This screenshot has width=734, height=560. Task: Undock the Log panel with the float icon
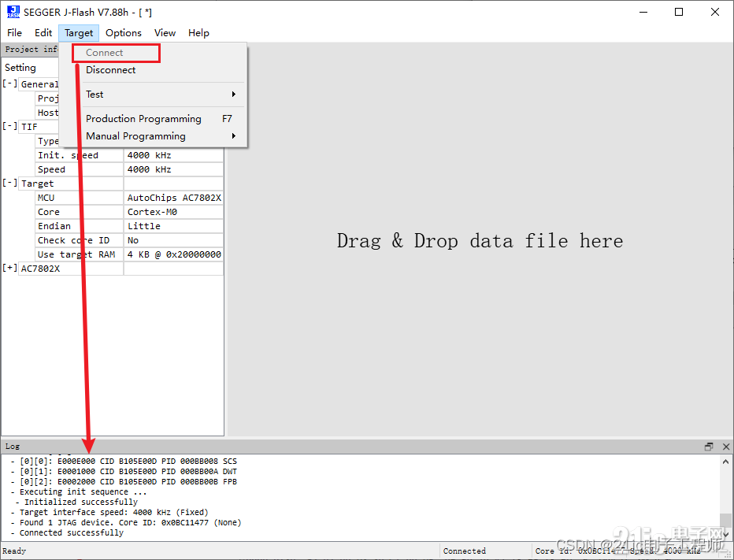pyautogui.click(x=709, y=447)
